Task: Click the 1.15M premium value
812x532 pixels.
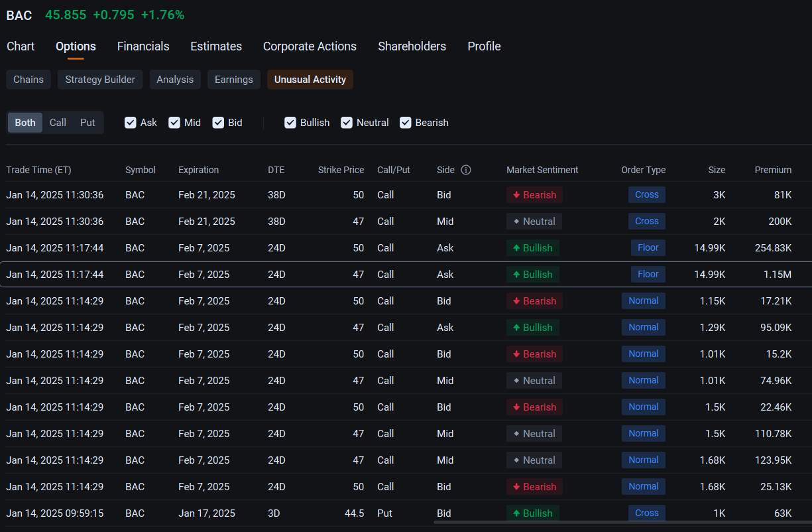Action: [x=778, y=275]
